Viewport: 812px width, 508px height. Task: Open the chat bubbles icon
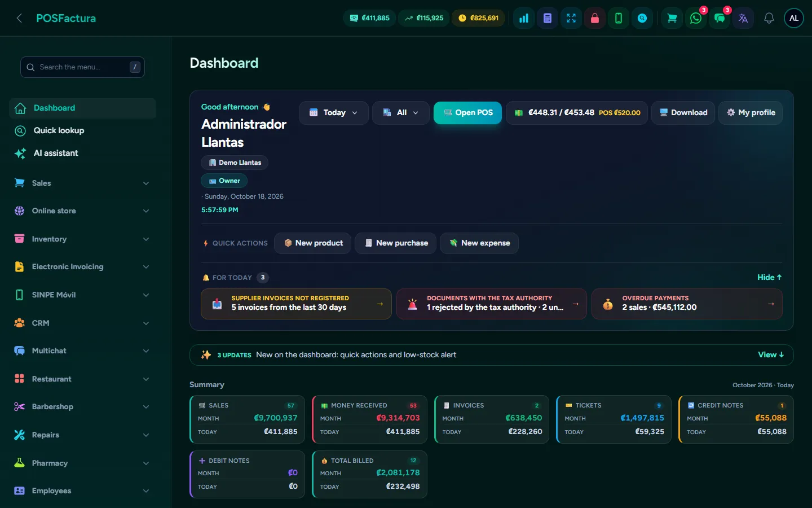coord(720,18)
